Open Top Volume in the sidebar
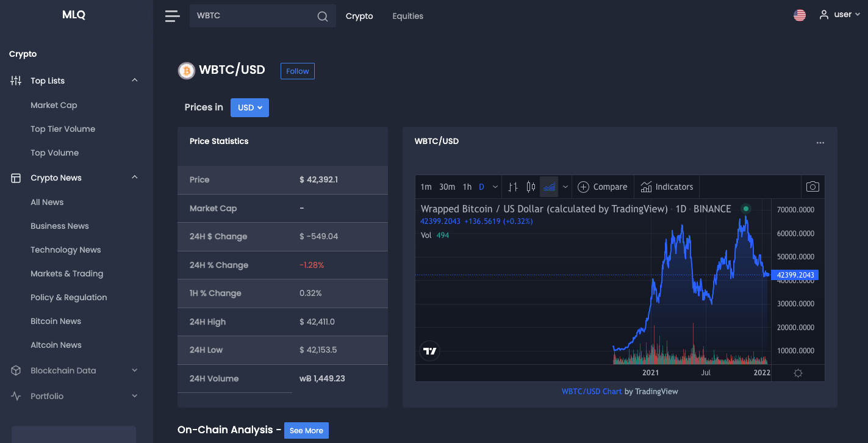The width and height of the screenshot is (868, 443). (x=55, y=153)
